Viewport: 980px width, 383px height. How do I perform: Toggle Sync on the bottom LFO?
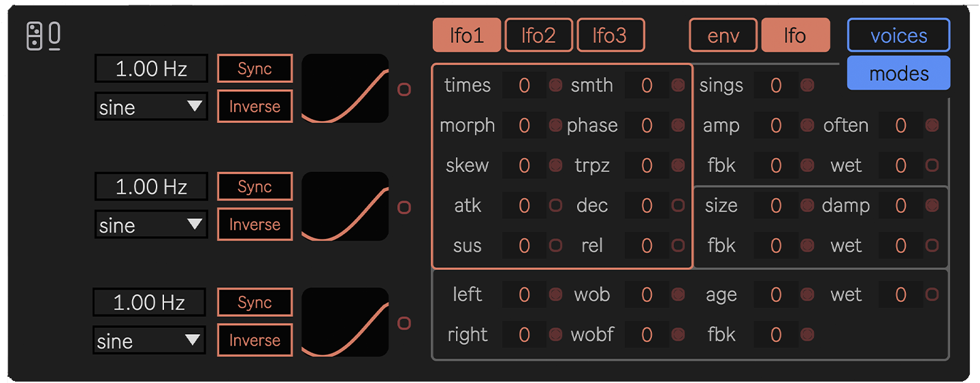click(x=255, y=303)
